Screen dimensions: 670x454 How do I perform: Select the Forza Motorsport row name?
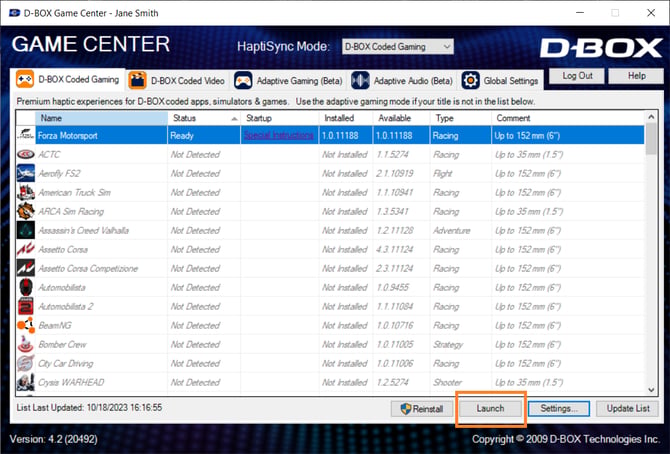point(68,136)
